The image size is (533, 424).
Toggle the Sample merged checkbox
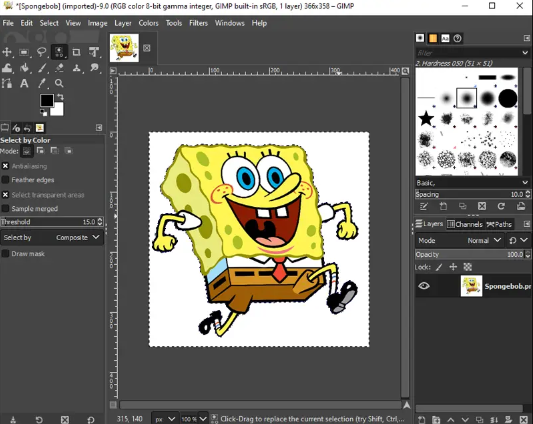(5, 208)
